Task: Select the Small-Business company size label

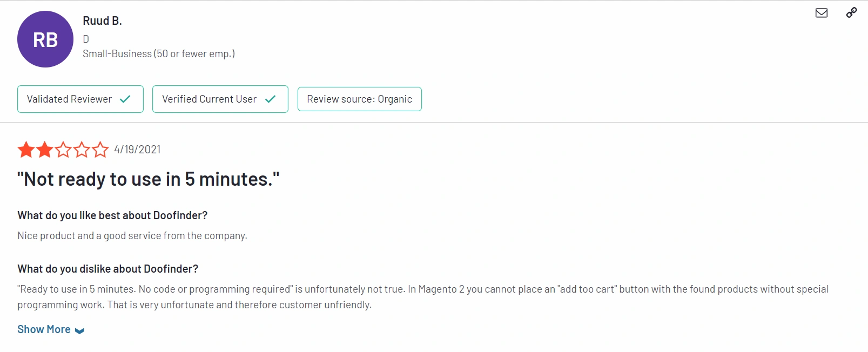Action: (158, 53)
